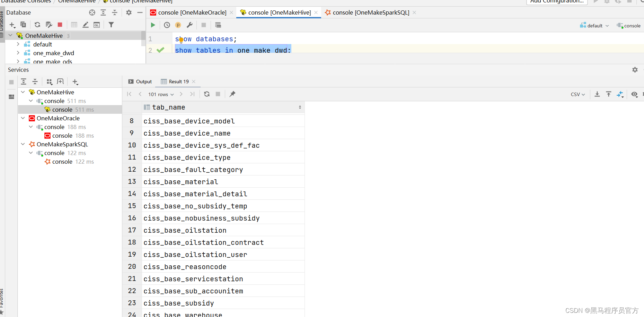The height and width of the screenshot is (317, 644).
Task: Add a new data source with plus icon
Action: click(12, 25)
